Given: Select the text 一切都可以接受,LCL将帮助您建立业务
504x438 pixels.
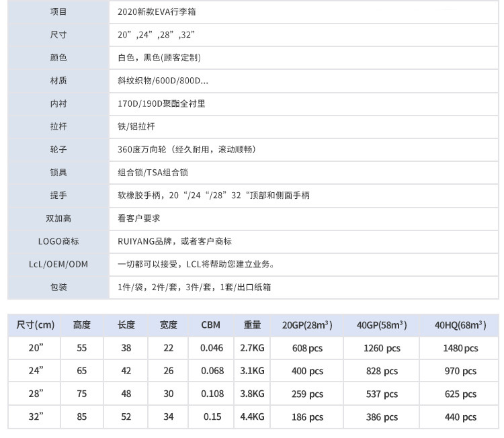Looking at the screenshot, I should point(196,264).
